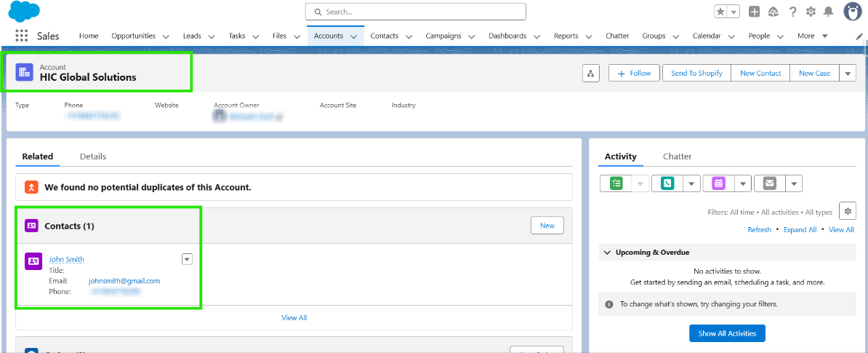Open the Dashboards navigation tab
Viewport: 868px width, 353px height.
[x=507, y=36]
